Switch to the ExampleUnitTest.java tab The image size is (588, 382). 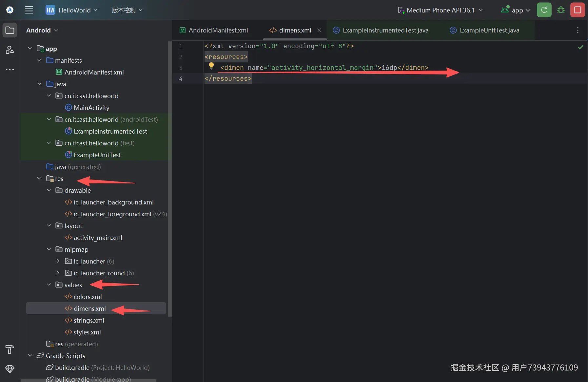(x=485, y=30)
